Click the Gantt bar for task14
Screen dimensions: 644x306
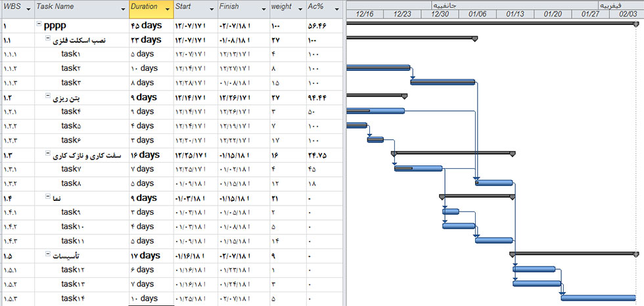coord(598,297)
